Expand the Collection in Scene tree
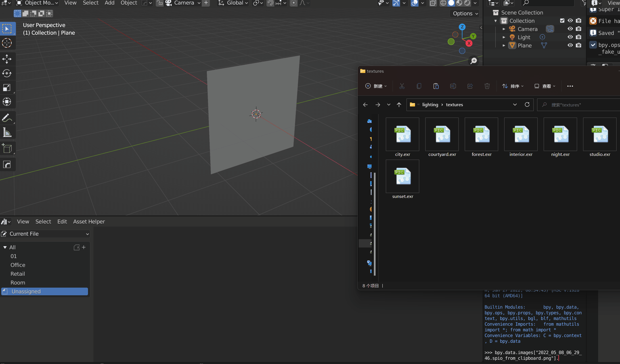 point(496,21)
